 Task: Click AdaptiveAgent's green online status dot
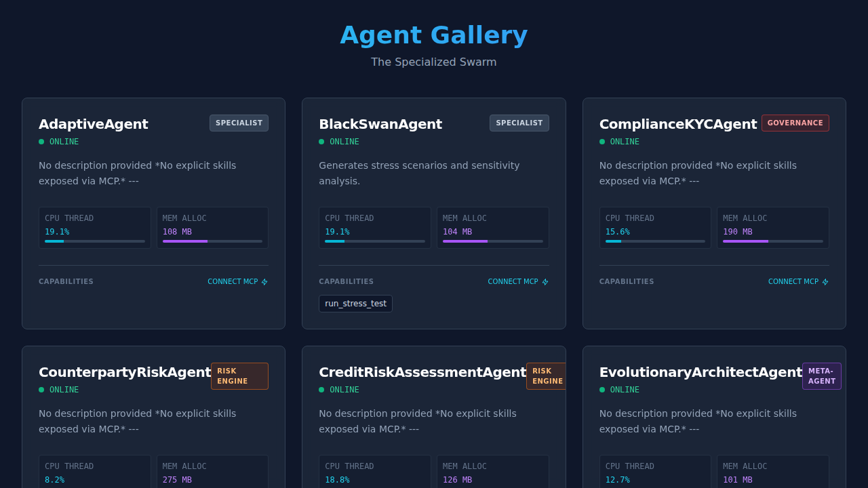(41, 142)
